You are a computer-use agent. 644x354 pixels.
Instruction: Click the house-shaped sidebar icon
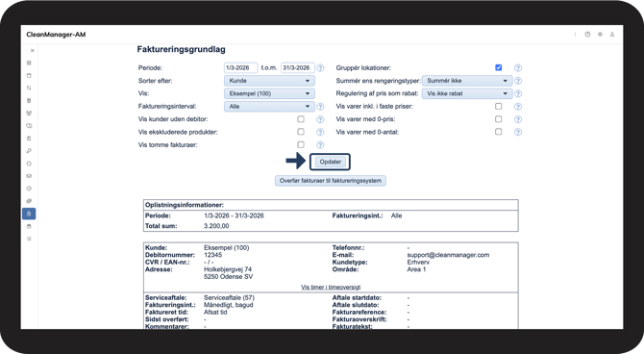(29, 164)
